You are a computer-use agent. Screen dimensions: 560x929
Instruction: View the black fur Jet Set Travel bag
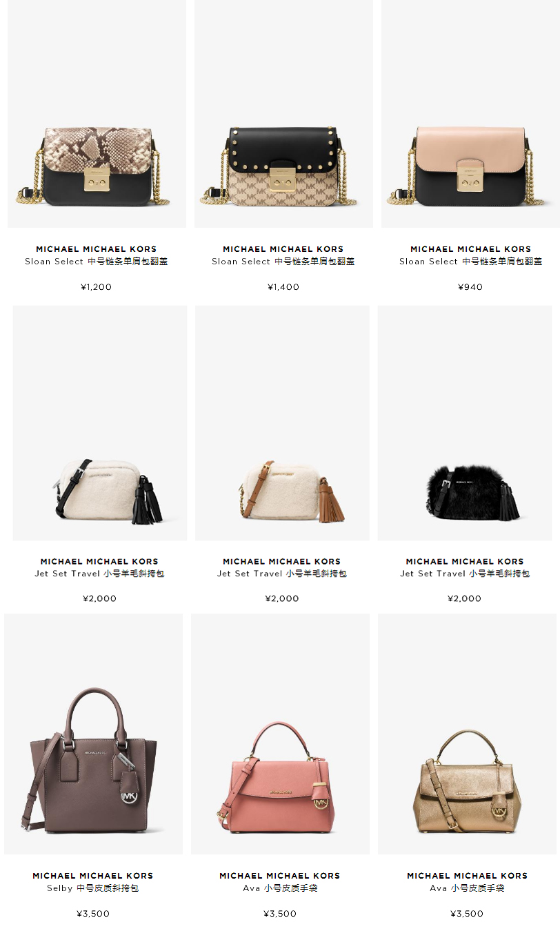(x=465, y=423)
